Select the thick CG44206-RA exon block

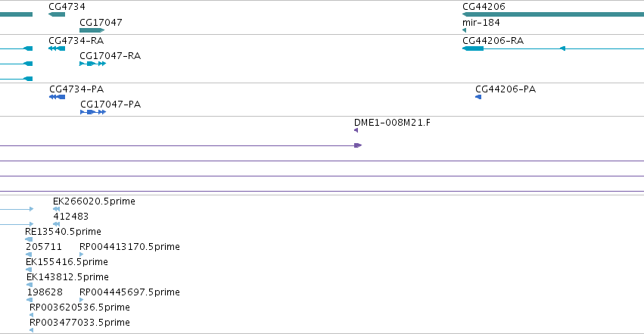(x=473, y=48)
